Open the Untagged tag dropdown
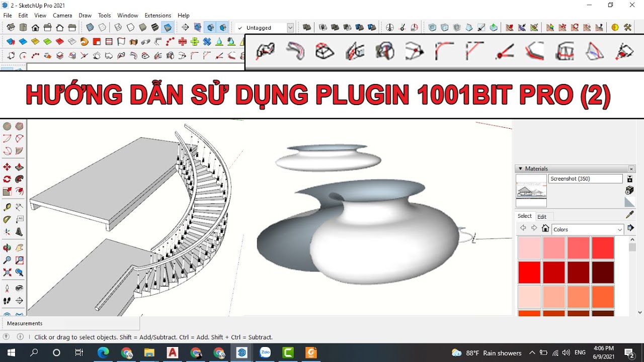Screen dimensions: 644x362 click(290, 28)
